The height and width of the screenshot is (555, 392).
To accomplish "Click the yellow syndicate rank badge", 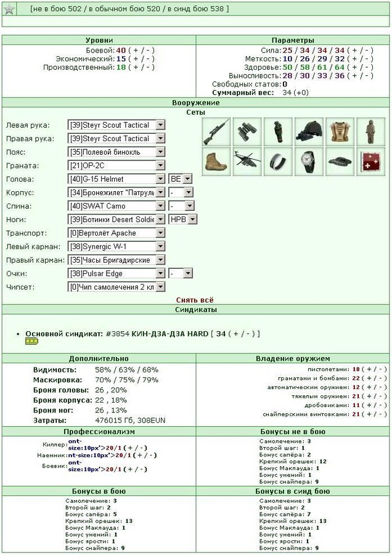I will [x=32, y=341].
